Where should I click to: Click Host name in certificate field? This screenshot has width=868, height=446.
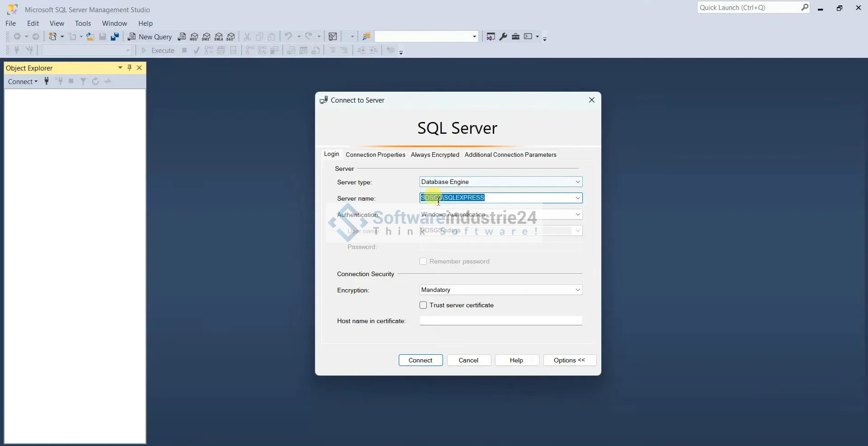(500, 321)
